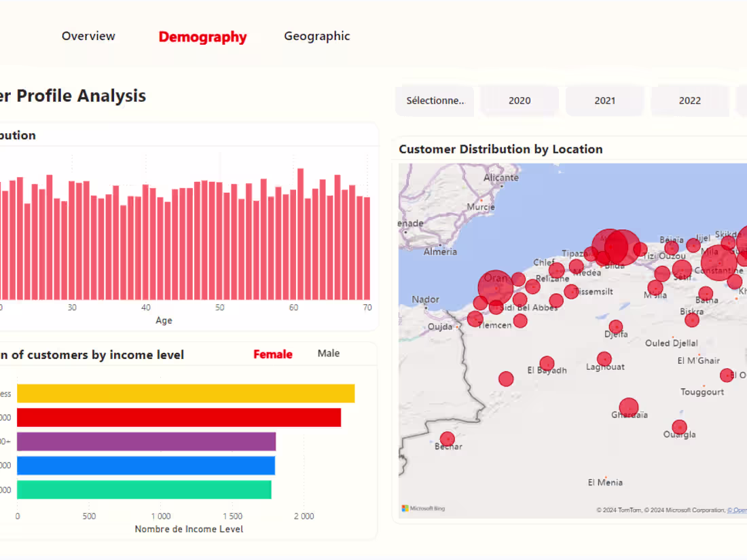Screen dimensions: 747x560
Task: Click the yellow income level bar
Action: (183, 394)
